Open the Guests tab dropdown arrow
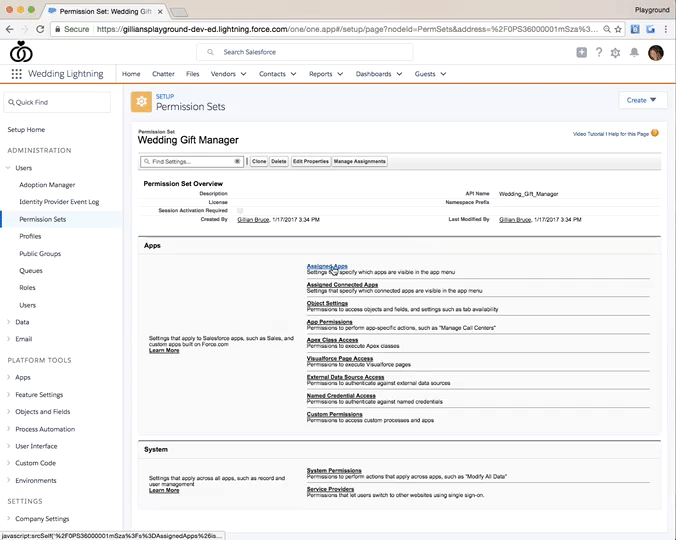Image resolution: width=676 pixels, height=540 pixels. (443, 74)
